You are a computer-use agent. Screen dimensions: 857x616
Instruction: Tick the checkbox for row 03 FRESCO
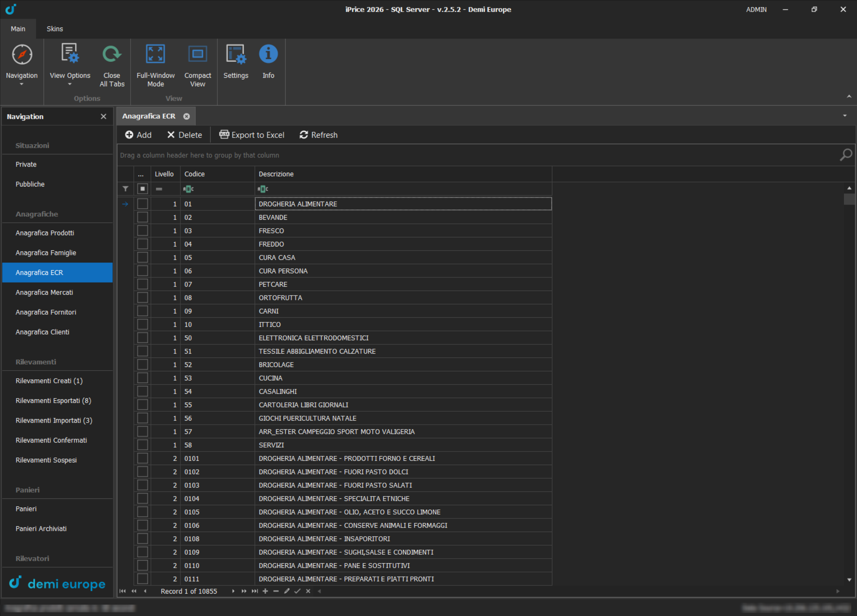tap(143, 231)
